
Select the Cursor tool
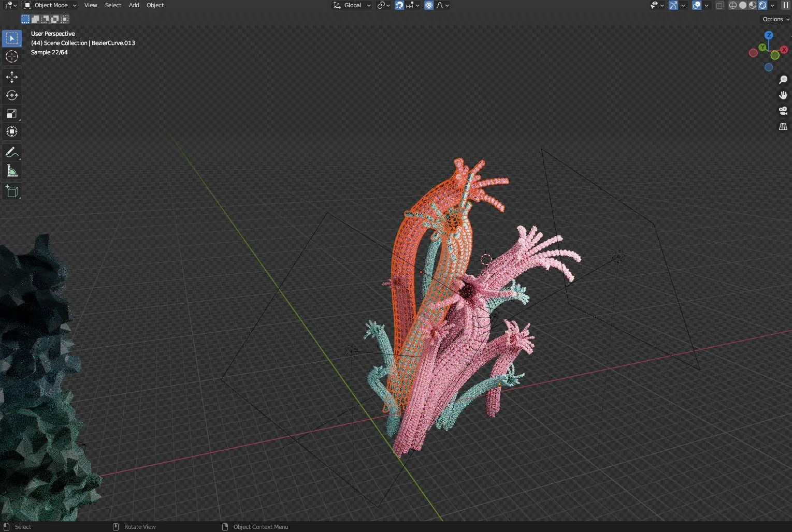pyautogui.click(x=11, y=57)
